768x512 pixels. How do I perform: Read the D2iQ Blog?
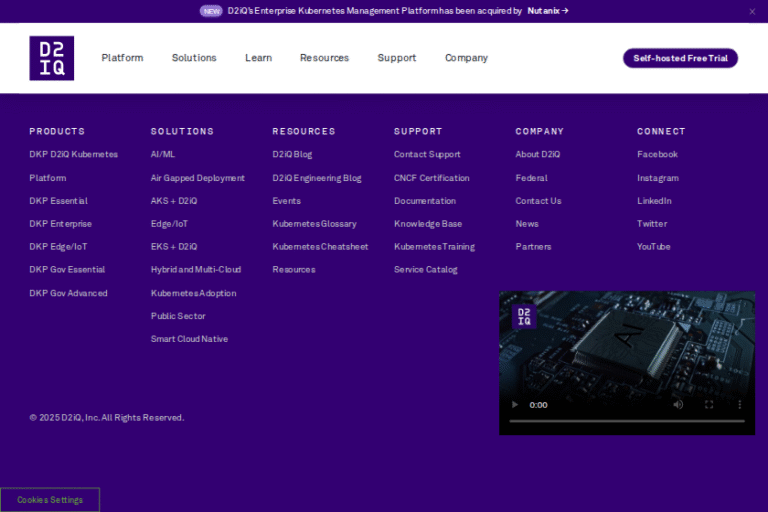click(292, 154)
